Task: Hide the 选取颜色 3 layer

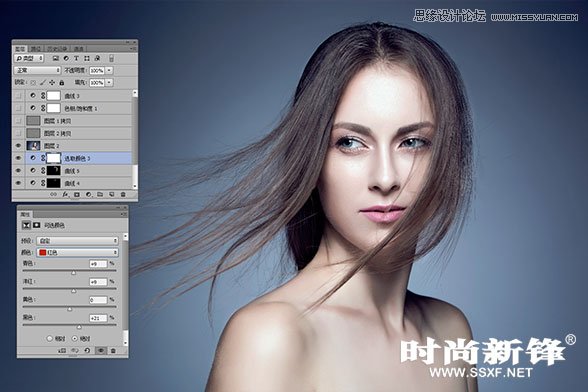Action: point(18,158)
